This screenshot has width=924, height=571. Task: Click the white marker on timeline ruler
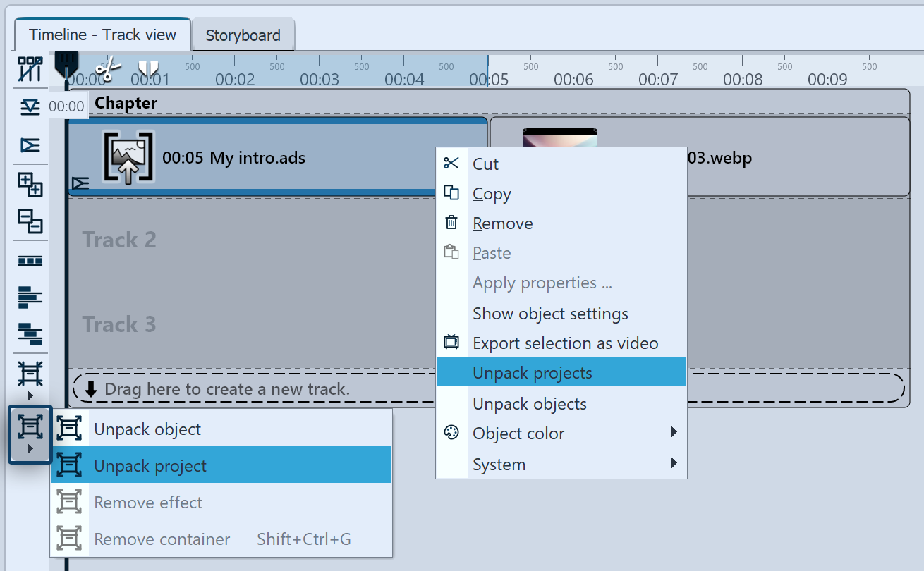pos(148,68)
